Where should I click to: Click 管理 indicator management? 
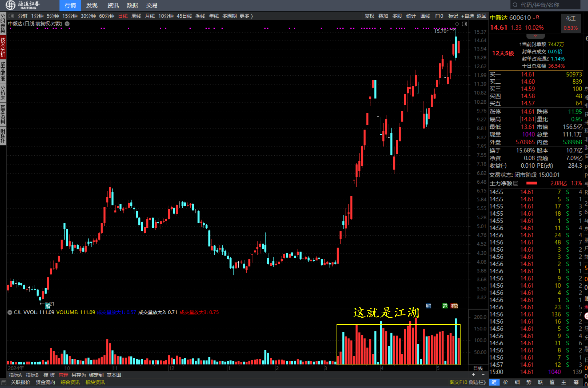[63, 375]
